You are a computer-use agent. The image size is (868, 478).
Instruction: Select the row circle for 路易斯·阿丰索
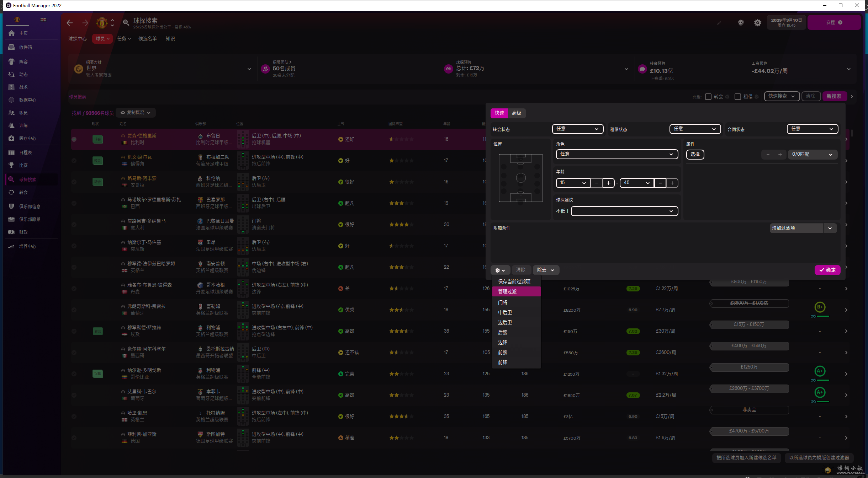(74, 182)
